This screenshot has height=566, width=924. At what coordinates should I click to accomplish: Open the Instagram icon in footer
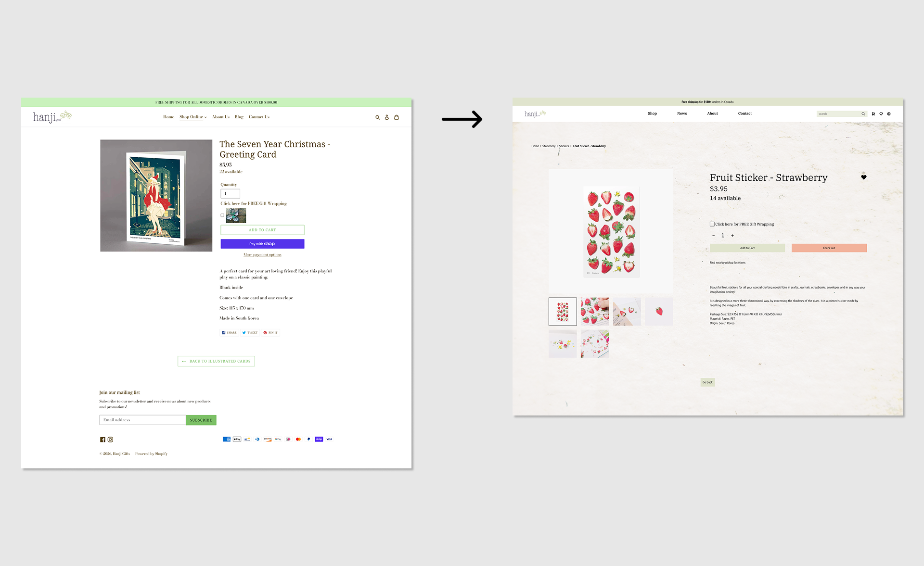click(x=110, y=440)
